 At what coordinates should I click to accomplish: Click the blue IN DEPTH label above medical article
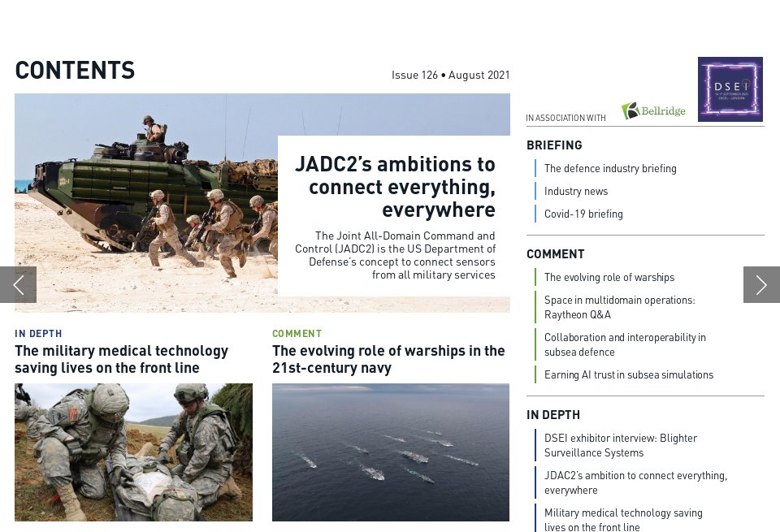(x=38, y=334)
